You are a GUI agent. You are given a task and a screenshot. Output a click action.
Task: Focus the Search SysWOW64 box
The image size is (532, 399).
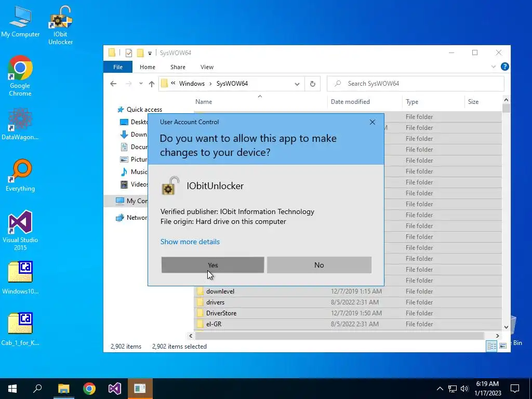tap(415, 84)
